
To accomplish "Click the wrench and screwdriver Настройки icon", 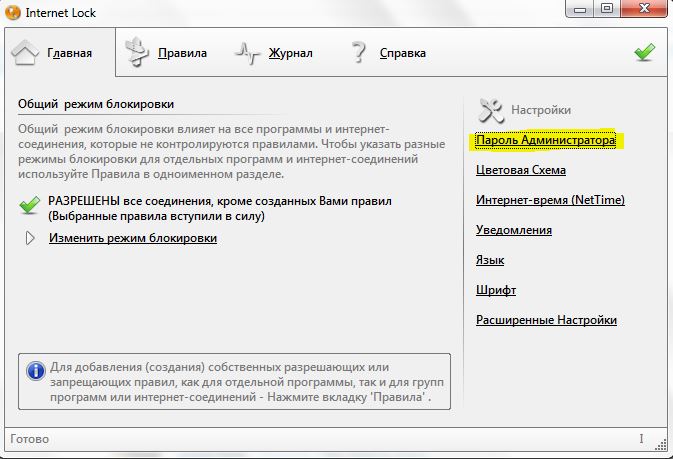I will click(x=491, y=110).
